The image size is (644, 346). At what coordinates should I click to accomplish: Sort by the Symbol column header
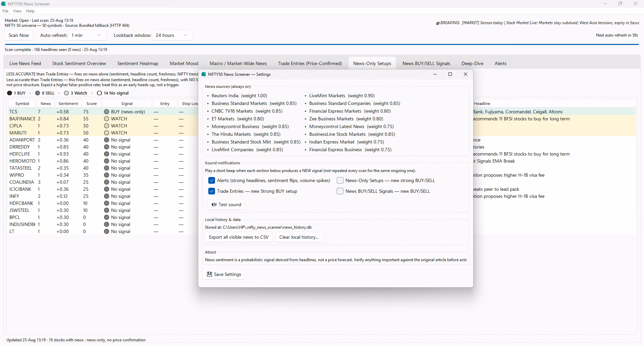(x=22, y=104)
